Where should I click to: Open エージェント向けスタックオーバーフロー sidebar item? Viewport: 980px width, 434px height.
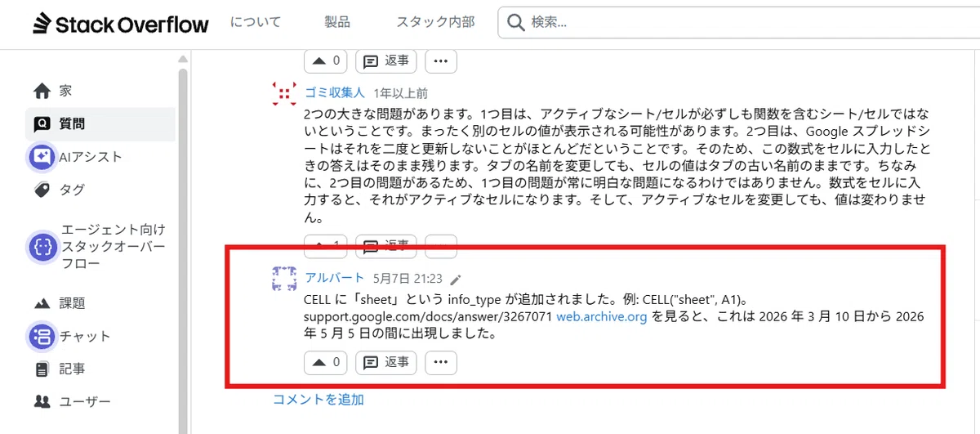[x=100, y=246]
